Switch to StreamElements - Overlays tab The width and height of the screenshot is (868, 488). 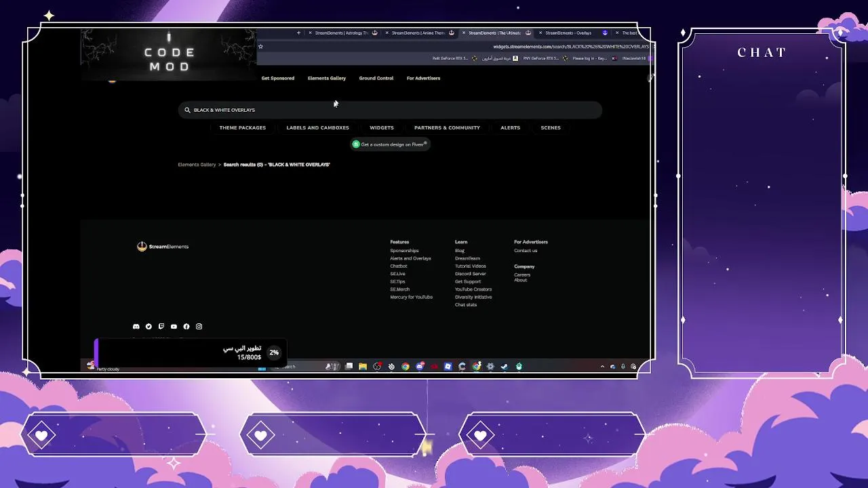click(x=574, y=33)
